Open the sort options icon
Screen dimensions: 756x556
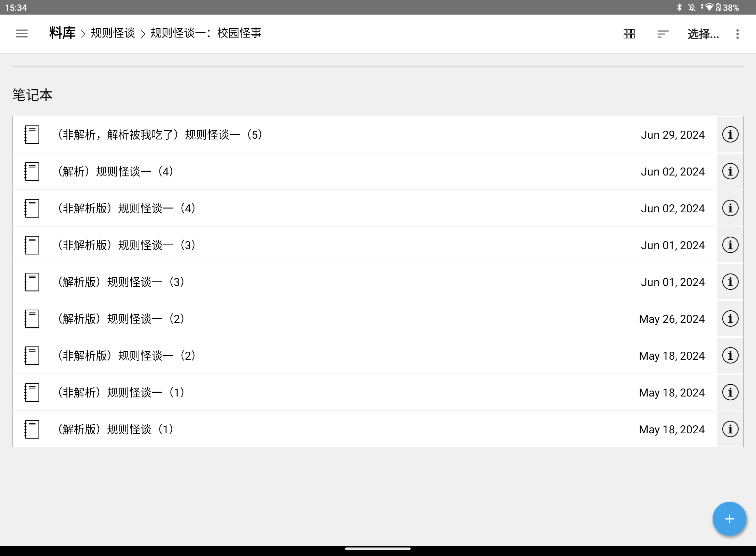coord(663,34)
